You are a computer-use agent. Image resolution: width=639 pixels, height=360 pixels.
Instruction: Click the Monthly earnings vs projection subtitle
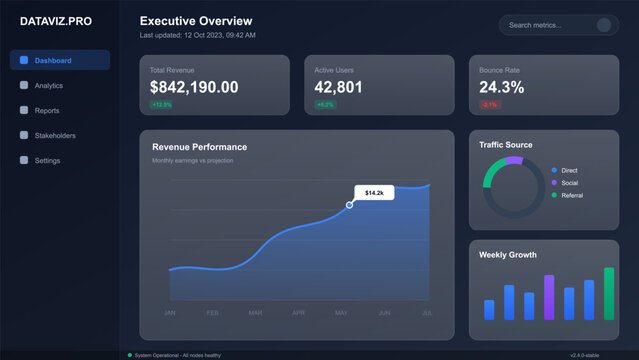[192, 161]
